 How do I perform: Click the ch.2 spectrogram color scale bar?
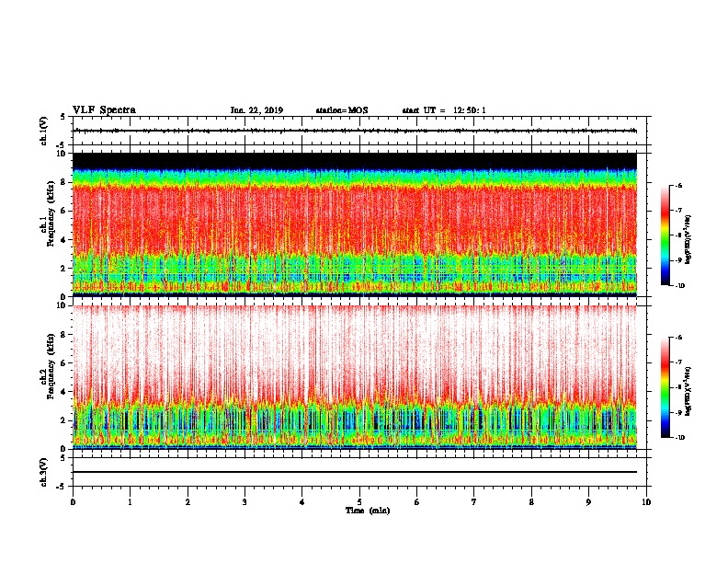[665, 387]
